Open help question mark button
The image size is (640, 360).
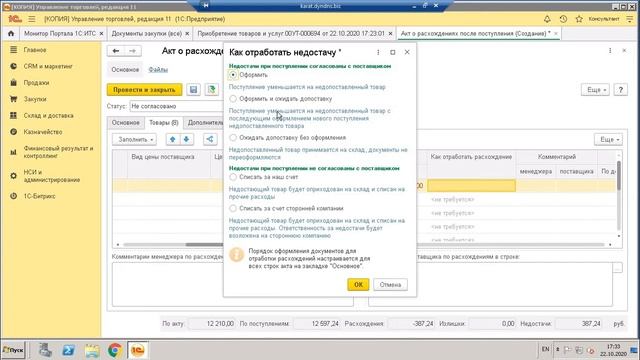click(620, 90)
